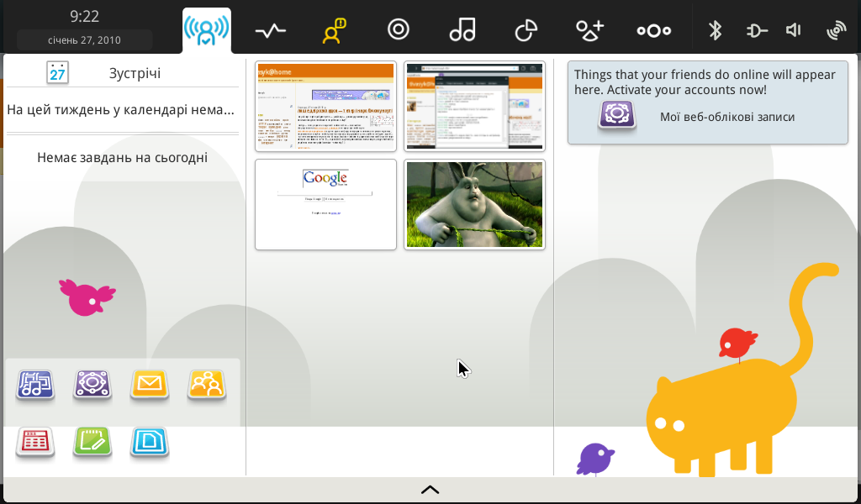
Task: Open Мої веб-облікові записи
Action: pos(727,117)
